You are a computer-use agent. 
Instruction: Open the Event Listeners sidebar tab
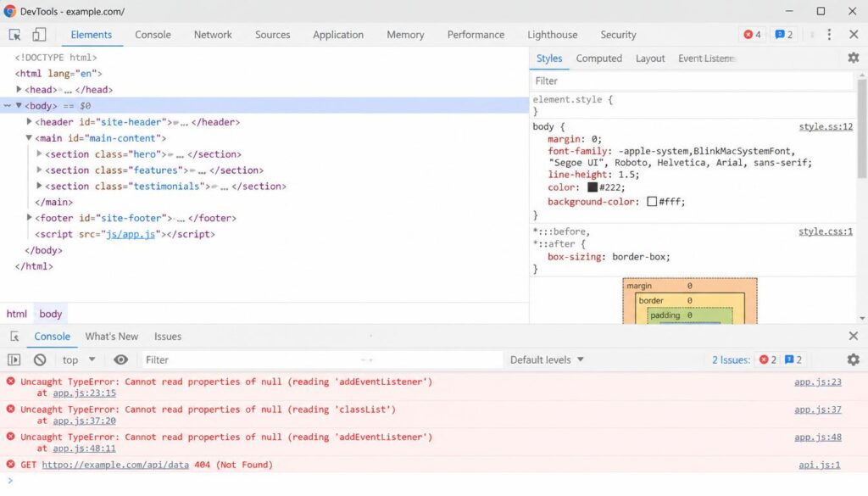(706, 59)
